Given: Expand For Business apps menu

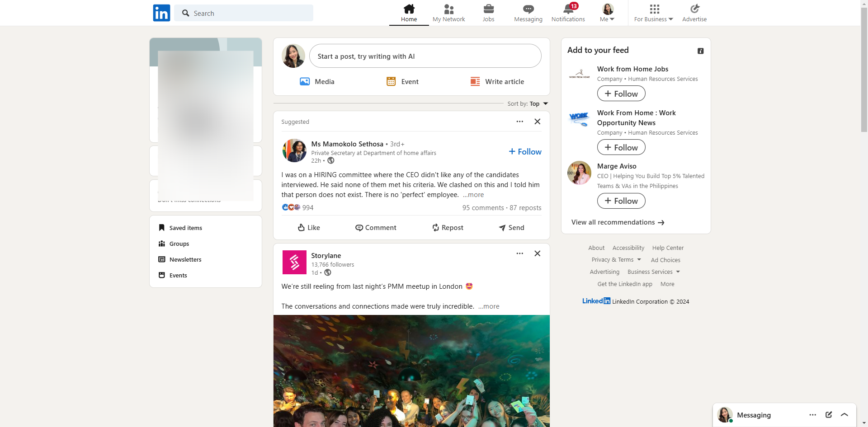Looking at the screenshot, I should [654, 13].
